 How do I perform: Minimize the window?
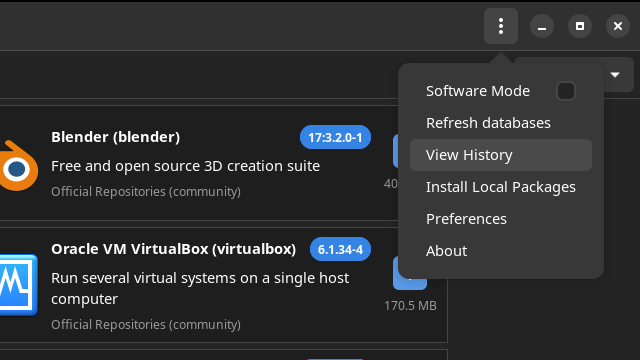[x=542, y=26]
